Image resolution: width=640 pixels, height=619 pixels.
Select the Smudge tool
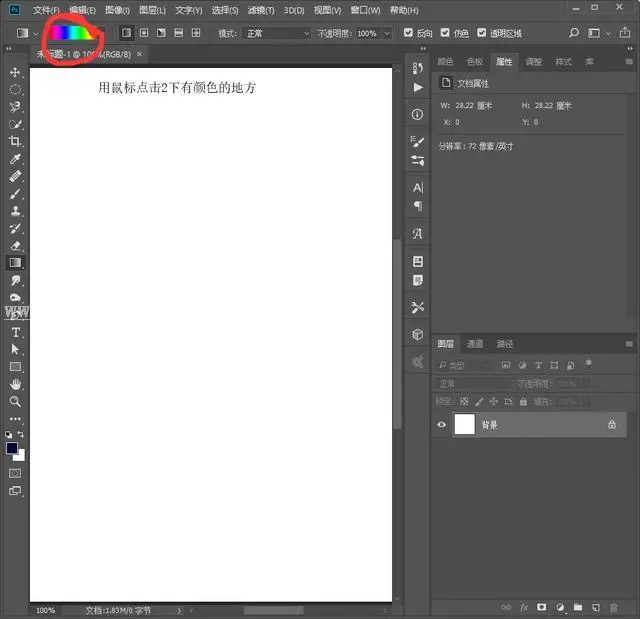[15, 280]
